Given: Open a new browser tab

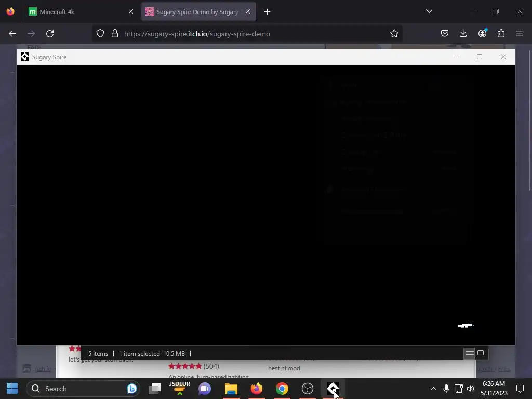Looking at the screenshot, I should 268,12.
